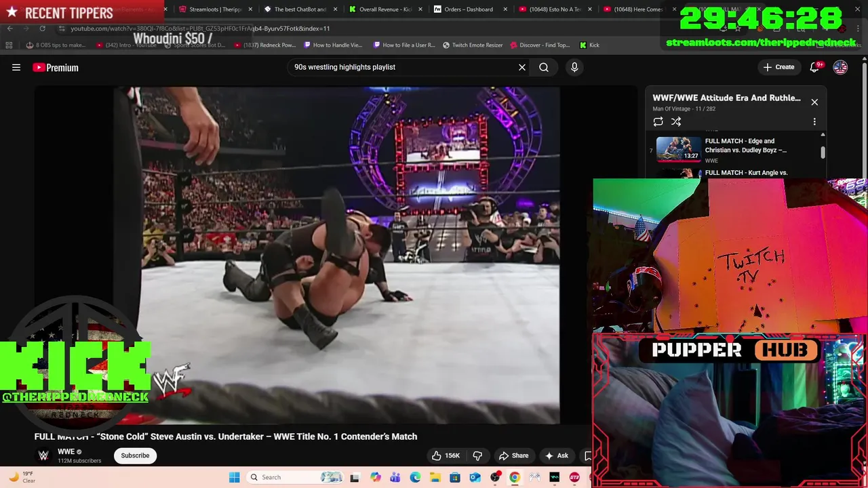Open Kick bookmark

(589, 45)
